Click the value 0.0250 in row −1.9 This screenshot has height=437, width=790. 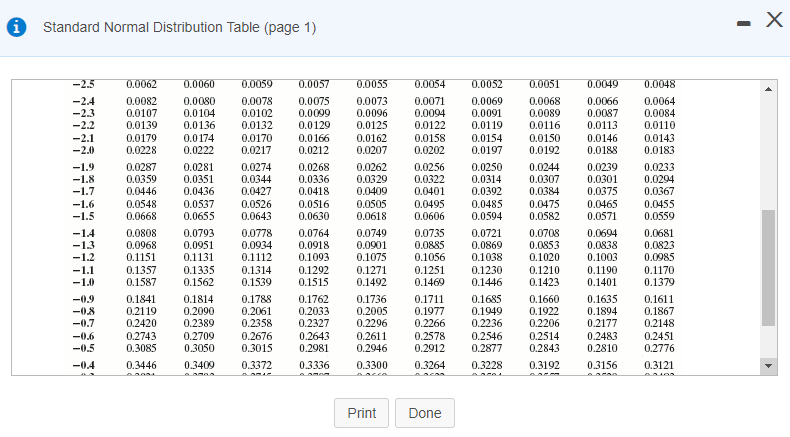point(487,167)
